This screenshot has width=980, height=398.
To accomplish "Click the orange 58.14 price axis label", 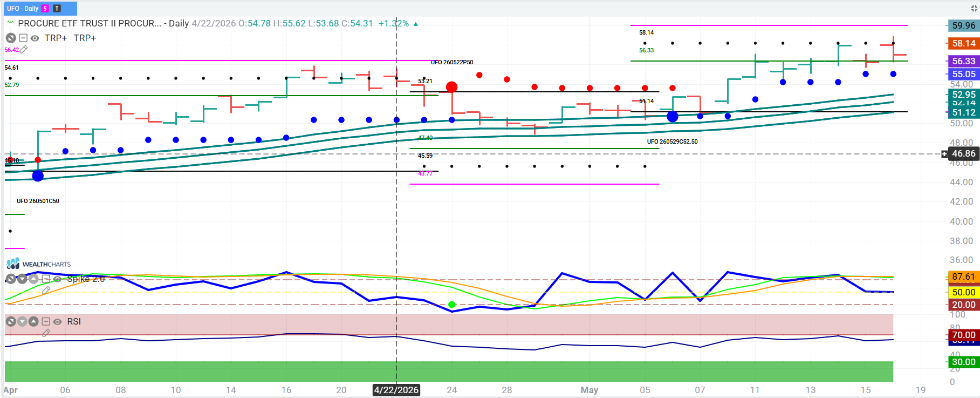I will 963,43.
